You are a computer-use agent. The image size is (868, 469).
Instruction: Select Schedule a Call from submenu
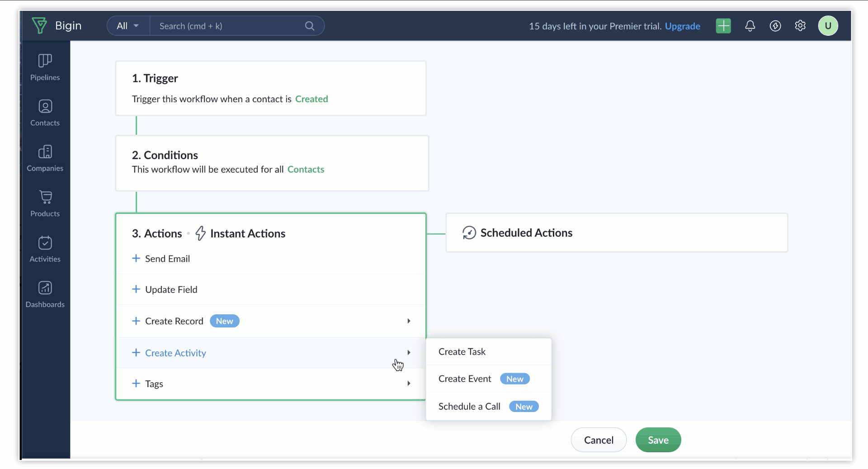tap(489, 406)
